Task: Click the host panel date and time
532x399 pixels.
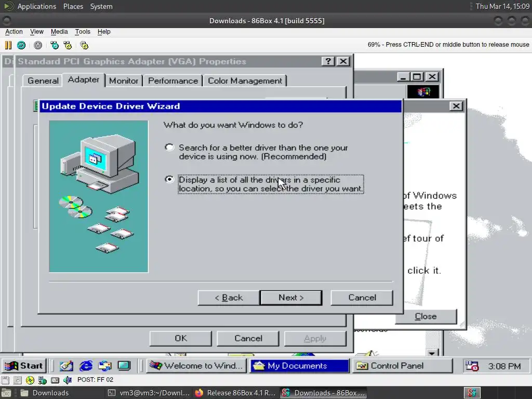Action: (x=502, y=6)
